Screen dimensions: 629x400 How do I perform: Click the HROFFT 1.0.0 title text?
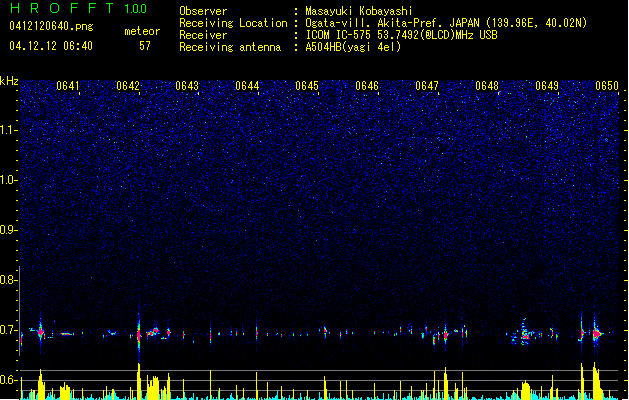point(78,8)
